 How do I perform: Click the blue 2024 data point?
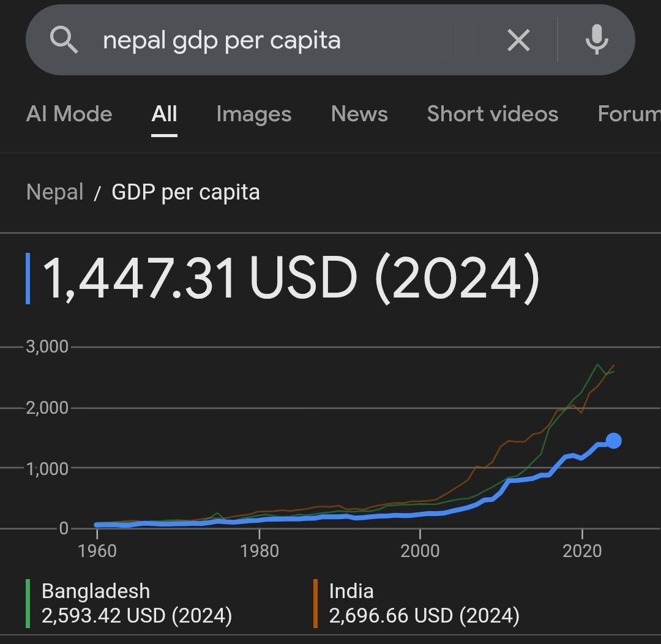tap(614, 441)
